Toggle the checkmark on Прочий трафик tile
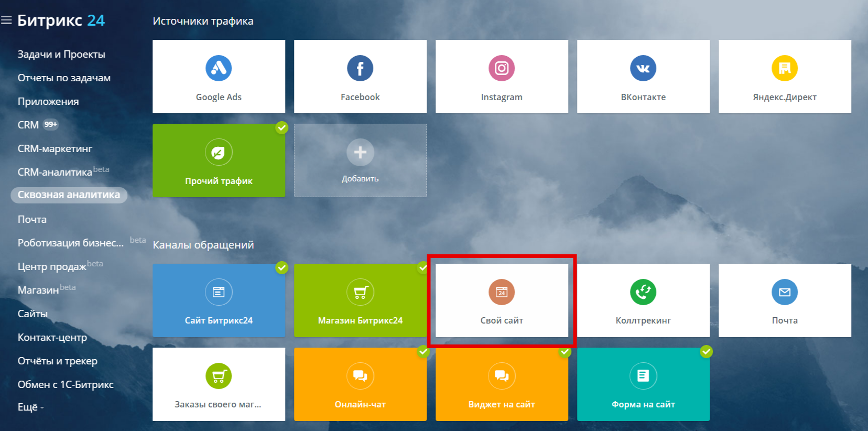Screen dimensions: 868x431 (x=282, y=127)
